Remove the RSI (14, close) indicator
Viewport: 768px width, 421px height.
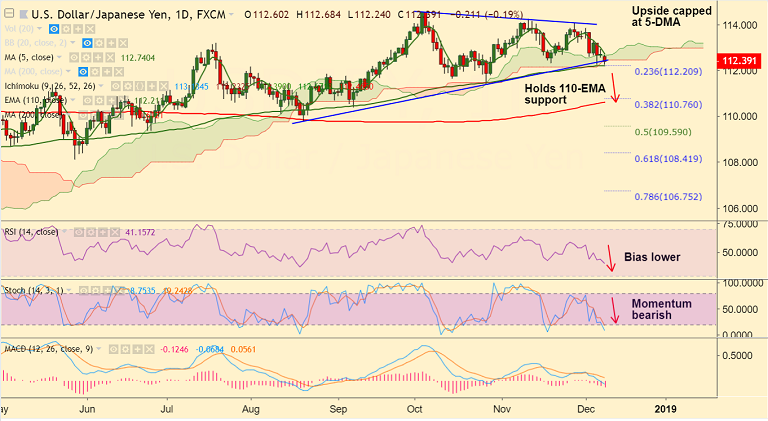point(115,232)
